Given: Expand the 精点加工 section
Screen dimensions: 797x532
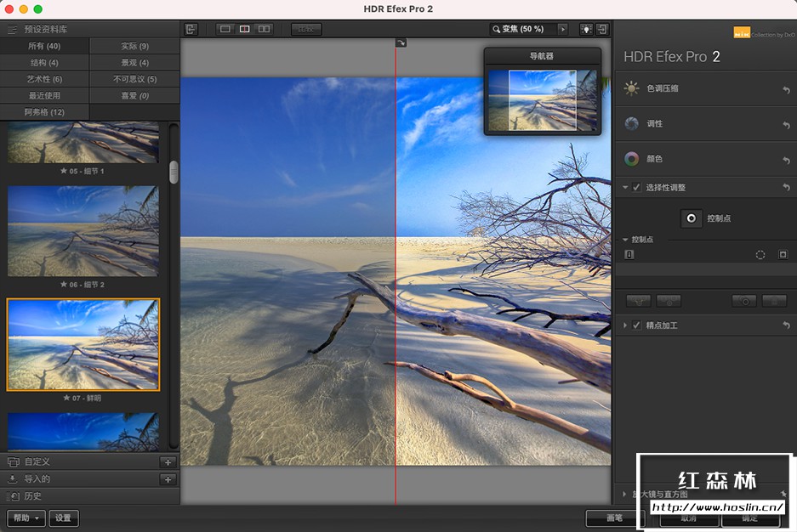Looking at the screenshot, I should 626,325.
